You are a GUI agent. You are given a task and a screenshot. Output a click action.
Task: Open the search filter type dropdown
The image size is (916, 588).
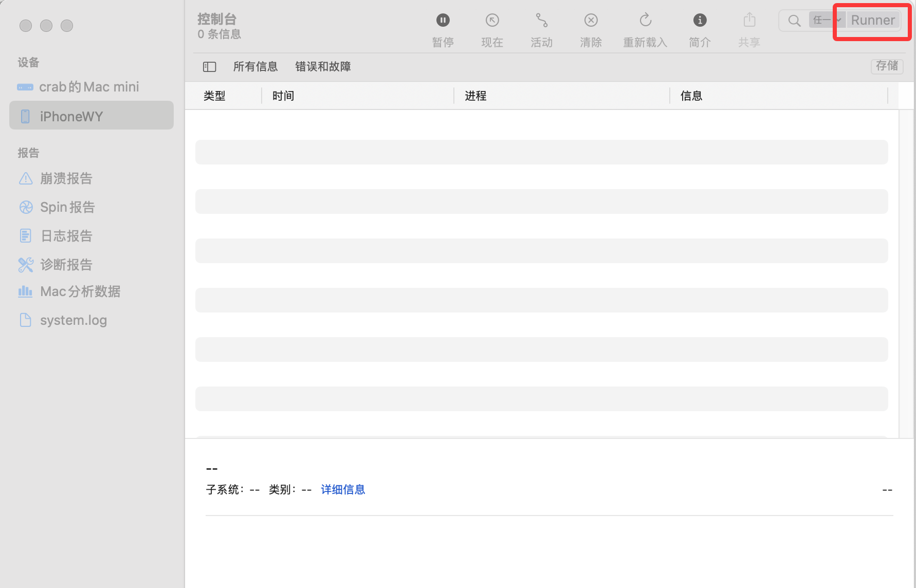tap(826, 20)
